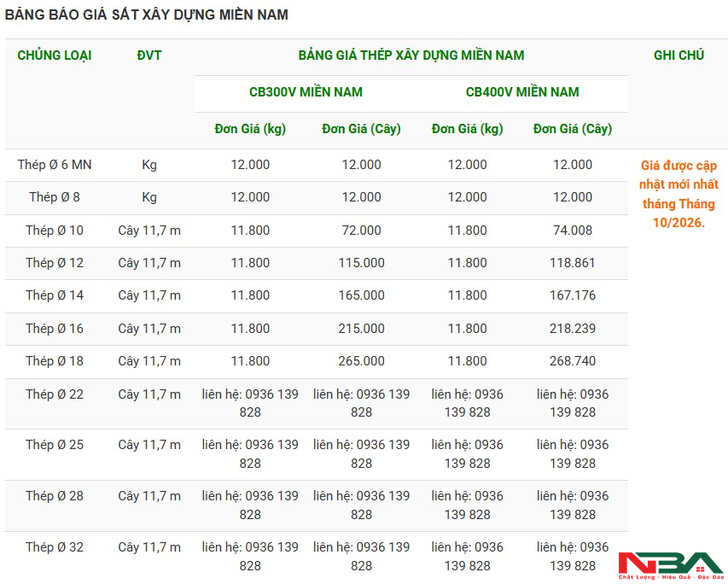The height and width of the screenshot is (584, 728).
Task: Click the '165.000' price cell
Action: click(361, 295)
